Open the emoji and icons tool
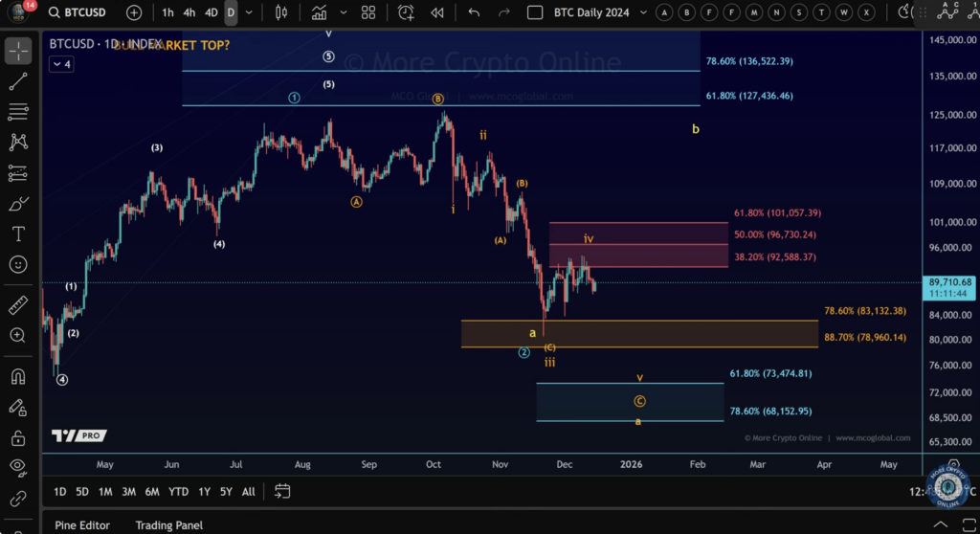Image resolution: width=980 pixels, height=534 pixels. (x=18, y=264)
